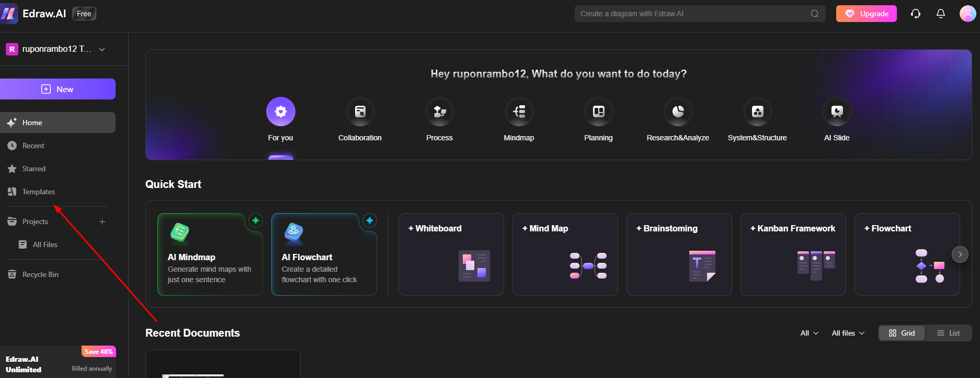Viewport: 980px width, 378px height.
Task: Select the AI Slide category icon
Action: point(837,112)
